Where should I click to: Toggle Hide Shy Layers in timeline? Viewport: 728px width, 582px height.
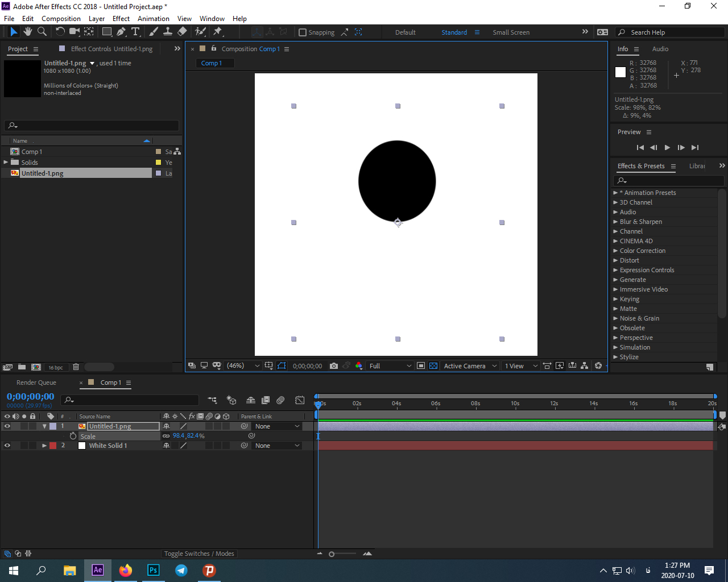[x=250, y=400]
